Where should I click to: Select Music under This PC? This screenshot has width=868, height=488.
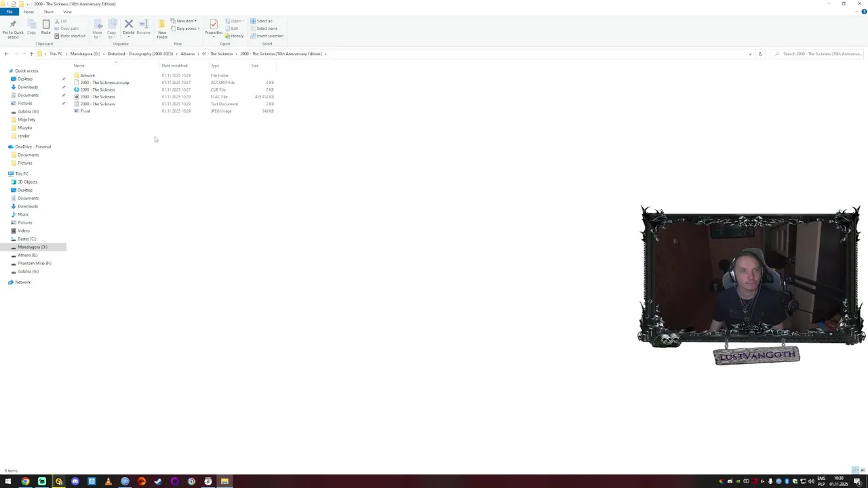tap(23, 214)
